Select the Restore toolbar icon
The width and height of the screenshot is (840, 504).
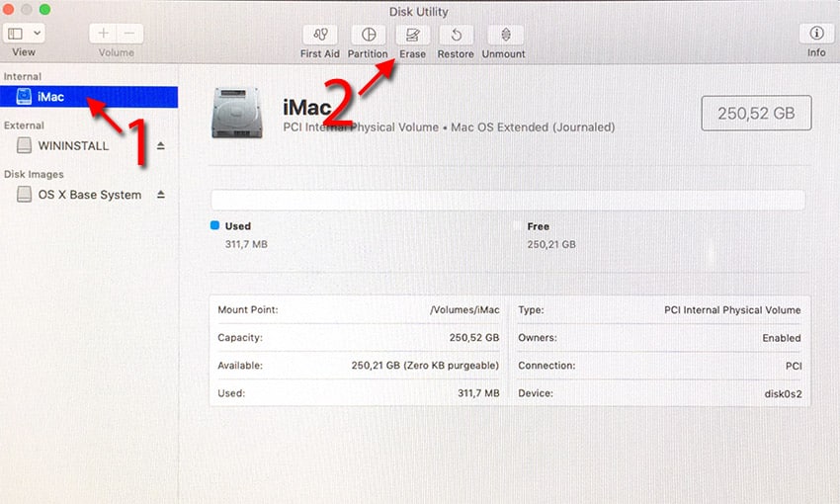(x=456, y=34)
